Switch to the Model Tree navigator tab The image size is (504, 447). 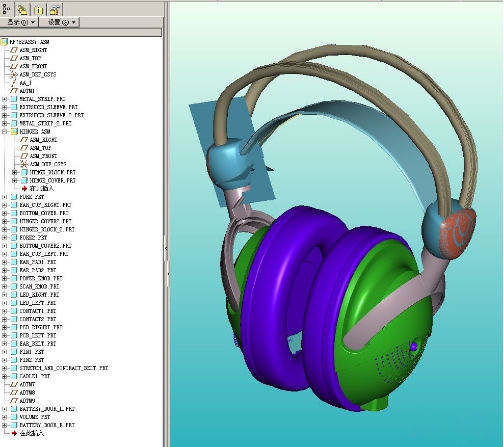click(6, 9)
